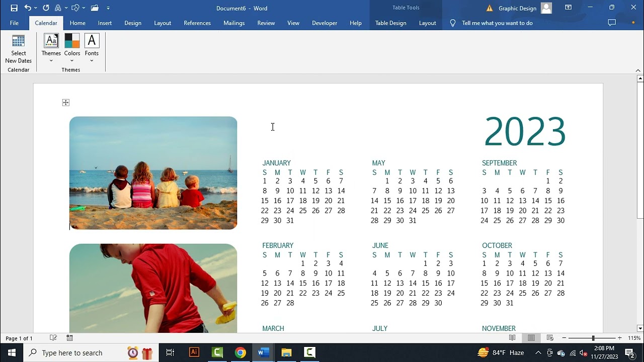Click the Shapes quick access icon
The height and width of the screenshot is (362, 644).
point(75,8)
